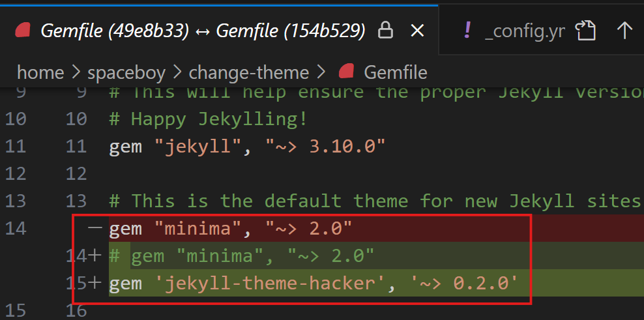The height and width of the screenshot is (320, 644).
Task: Click minus marker on removed line
Action: 95,227
